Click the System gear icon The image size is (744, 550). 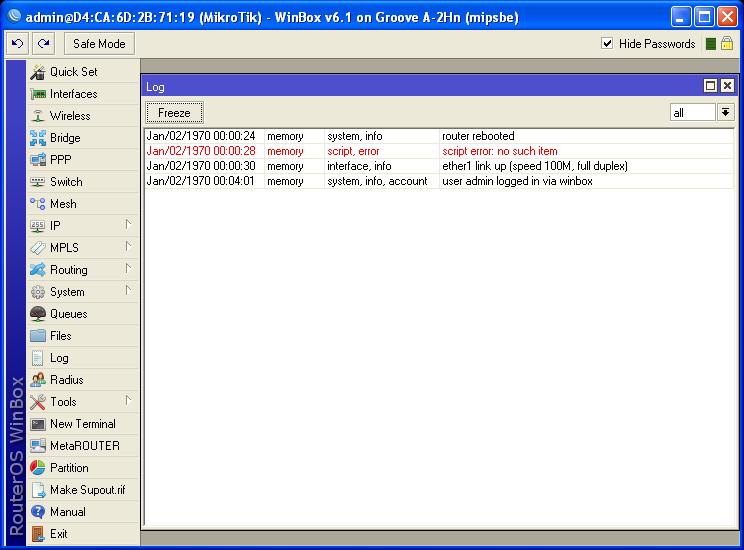[38, 292]
